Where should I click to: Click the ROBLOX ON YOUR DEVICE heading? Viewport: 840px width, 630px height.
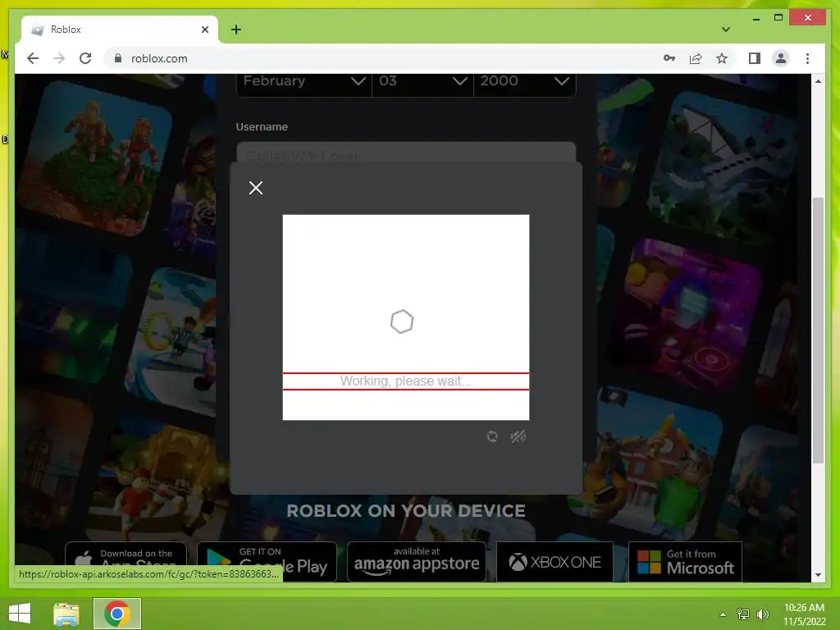pos(406,510)
